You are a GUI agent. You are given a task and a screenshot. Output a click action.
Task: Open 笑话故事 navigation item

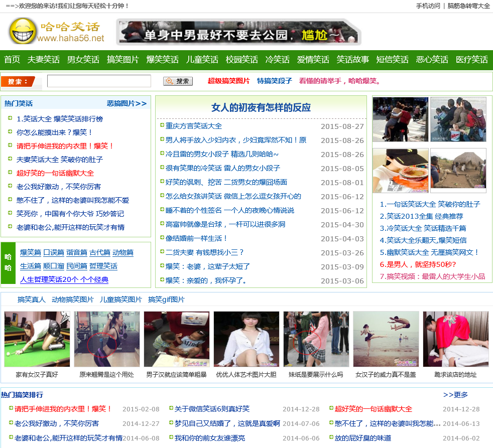point(352,59)
